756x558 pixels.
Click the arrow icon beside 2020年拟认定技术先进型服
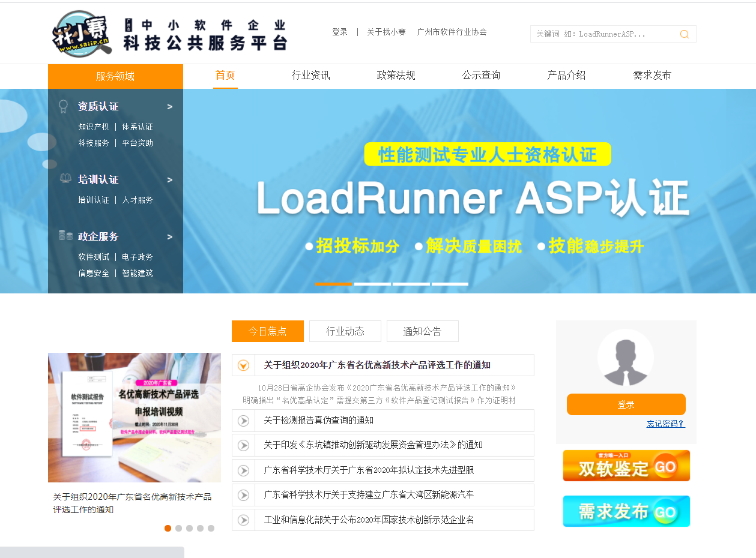[x=243, y=470]
